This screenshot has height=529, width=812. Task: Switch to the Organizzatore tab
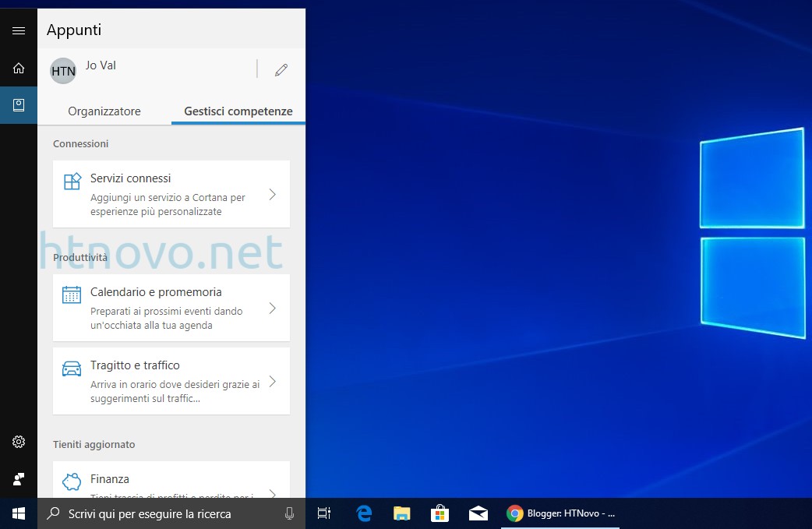[104, 111]
